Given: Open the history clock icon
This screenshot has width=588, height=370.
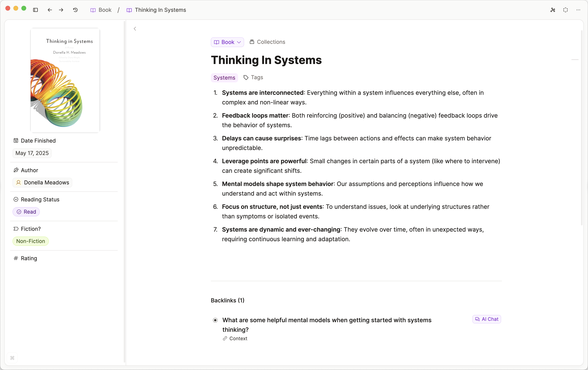Looking at the screenshot, I should coord(76,10).
